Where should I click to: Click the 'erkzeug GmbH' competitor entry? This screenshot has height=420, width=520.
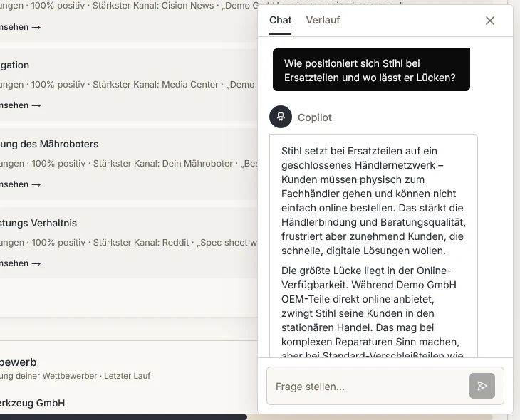click(x=33, y=403)
